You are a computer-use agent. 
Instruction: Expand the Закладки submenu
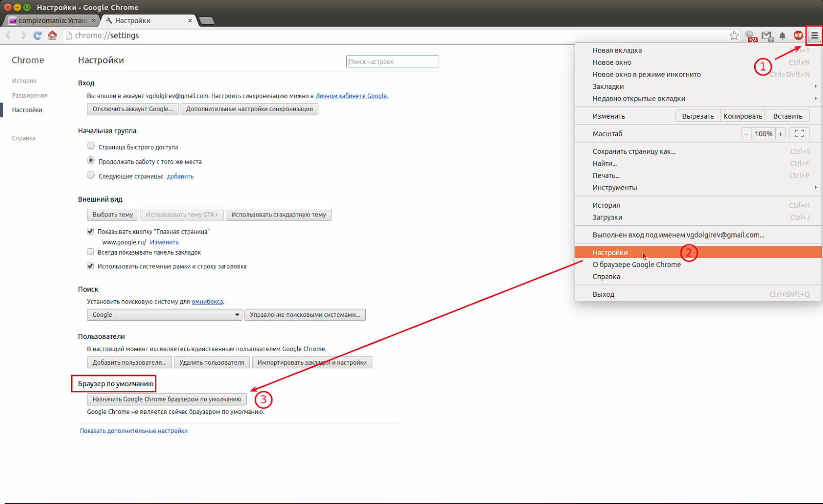pos(698,86)
